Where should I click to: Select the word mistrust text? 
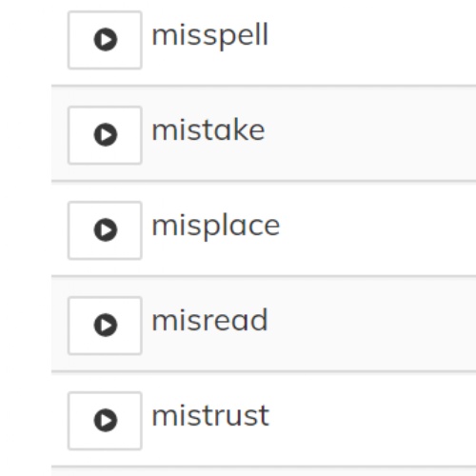coord(210,416)
